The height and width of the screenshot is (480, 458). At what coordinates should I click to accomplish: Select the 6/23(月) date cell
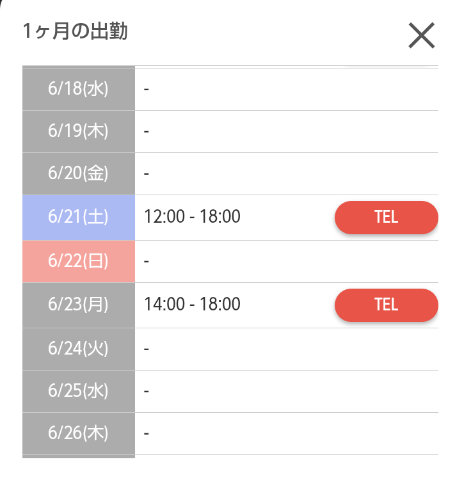(79, 305)
